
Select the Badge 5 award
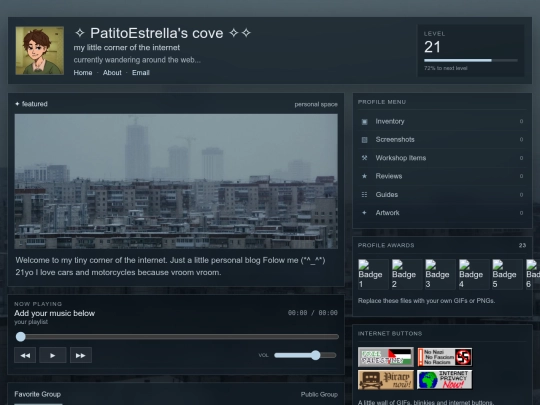(x=507, y=274)
